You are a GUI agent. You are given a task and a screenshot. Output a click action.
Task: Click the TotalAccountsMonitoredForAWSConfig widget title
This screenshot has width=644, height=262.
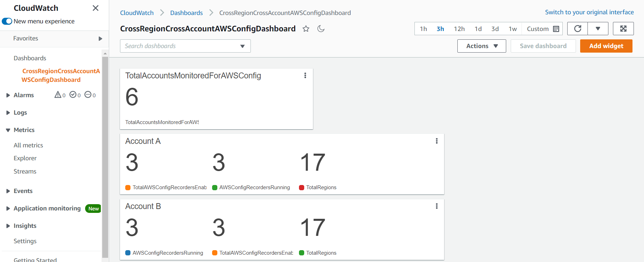pyautogui.click(x=193, y=76)
